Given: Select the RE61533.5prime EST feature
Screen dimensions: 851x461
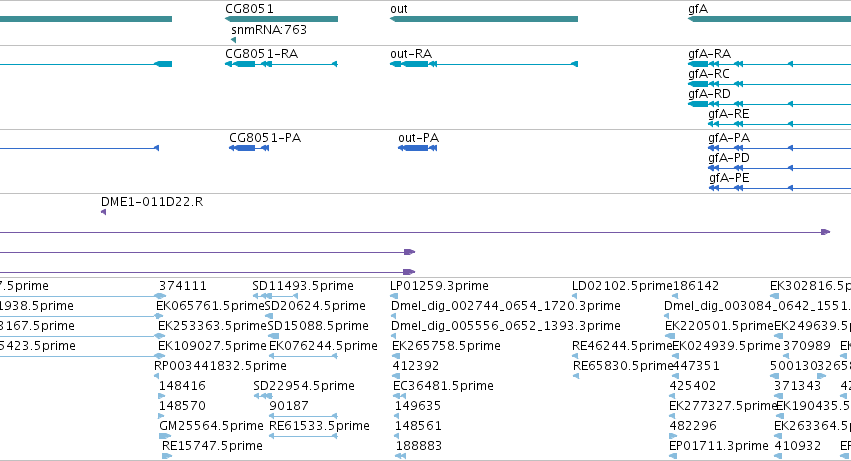Looking at the screenshot, I should (303, 436).
